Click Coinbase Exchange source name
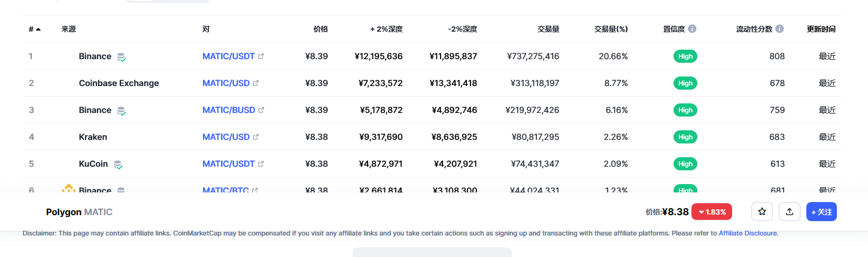The image size is (868, 257). [119, 83]
